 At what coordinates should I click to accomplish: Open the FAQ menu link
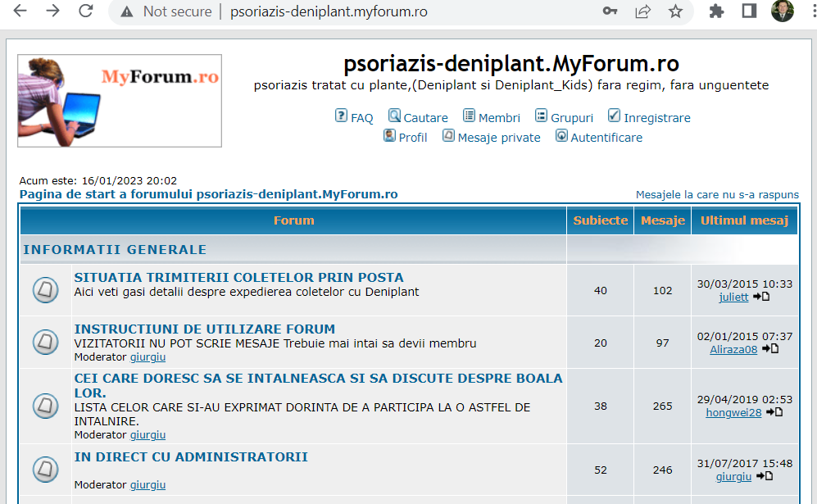tap(361, 117)
